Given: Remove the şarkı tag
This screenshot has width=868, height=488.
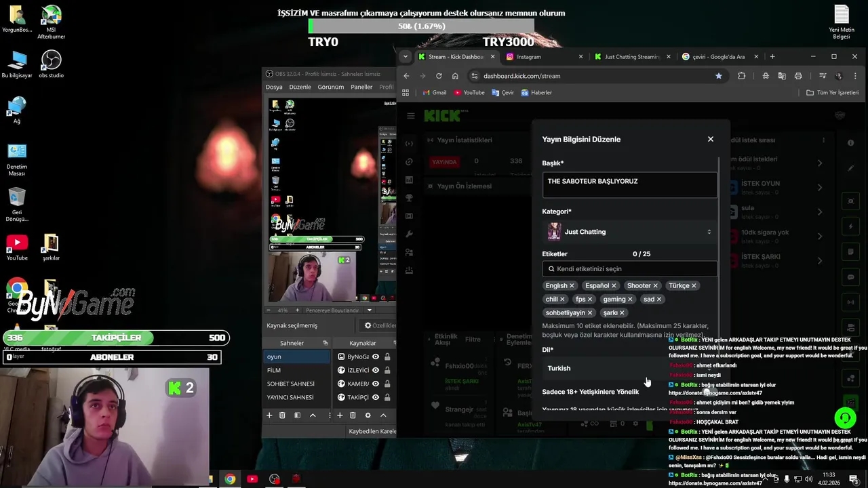Looking at the screenshot, I should coord(622,313).
